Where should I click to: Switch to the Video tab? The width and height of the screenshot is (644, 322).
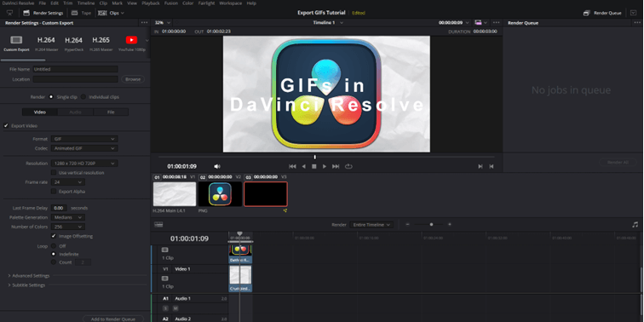[x=40, y=112]
